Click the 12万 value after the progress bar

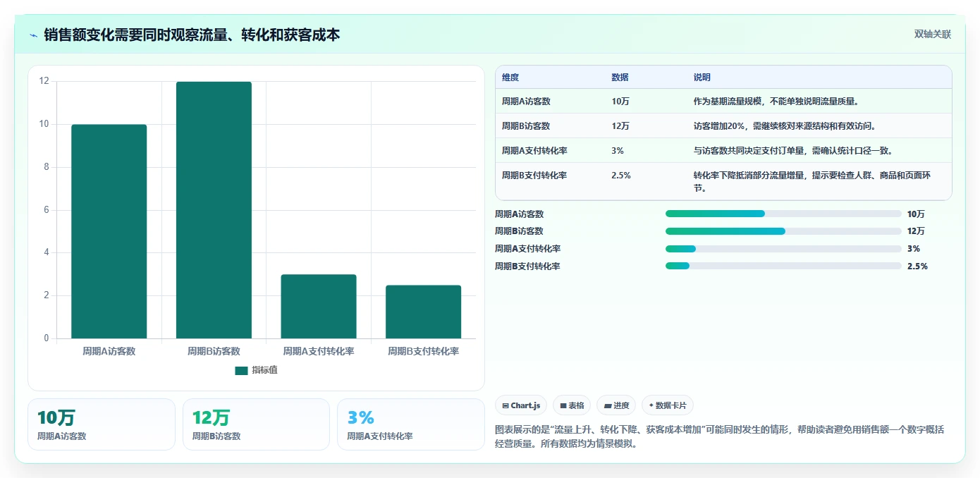coord(916,231)
